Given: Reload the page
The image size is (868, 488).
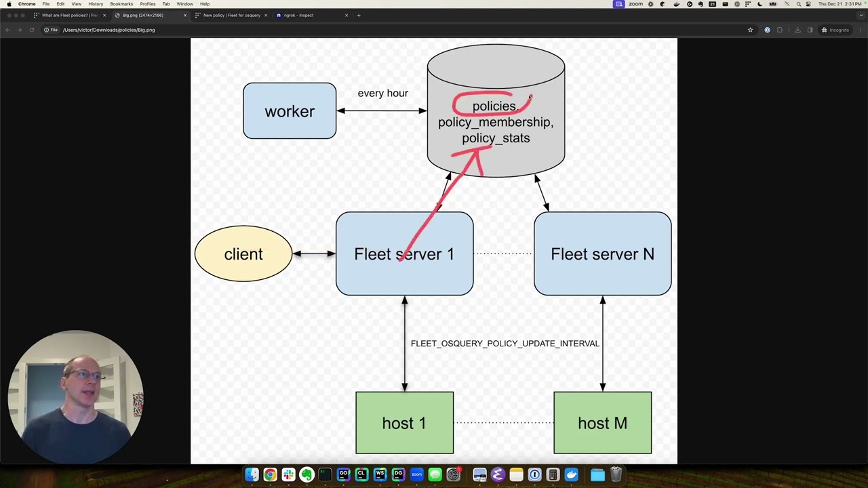Looking at the screenshot, I should tap(31, 30).
